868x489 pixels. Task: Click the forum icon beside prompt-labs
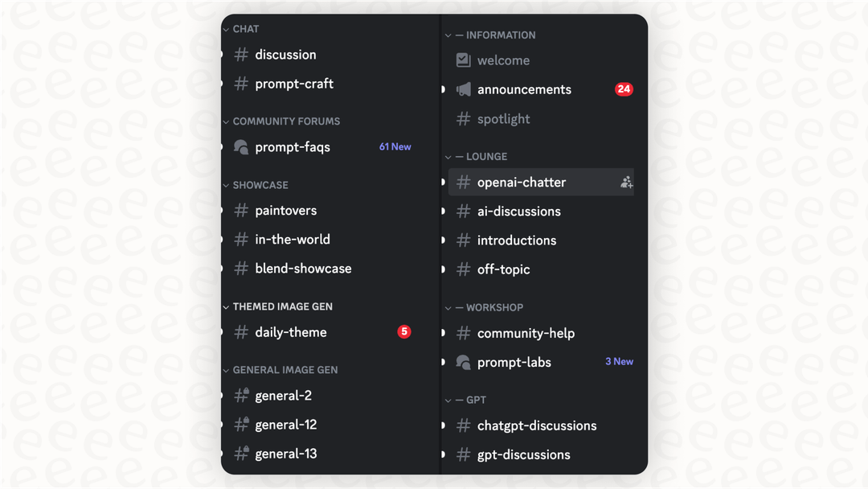click(x=464, y=363)
